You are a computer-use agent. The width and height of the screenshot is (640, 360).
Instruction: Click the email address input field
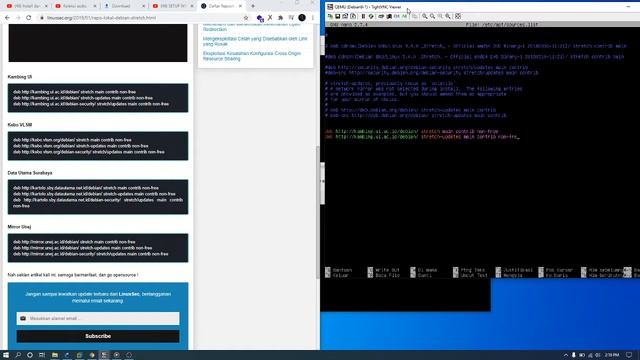click(98, 318)
